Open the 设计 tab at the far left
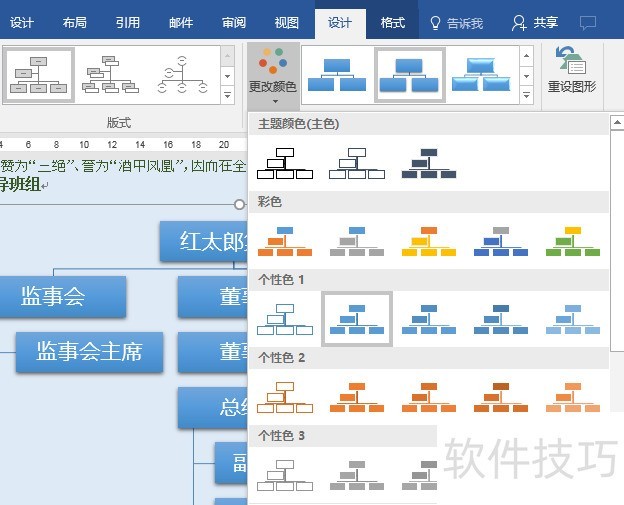Screen dimensions: 624x505 coord(21,23)
